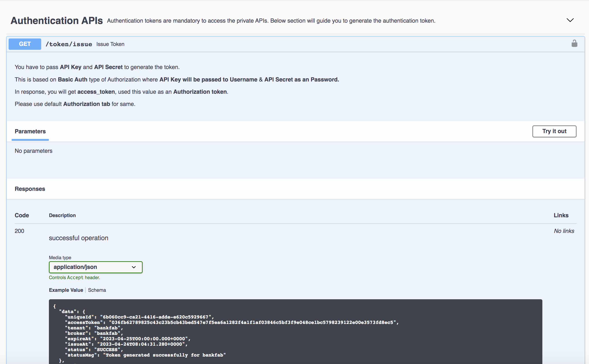The image size is (589, 364).
Task: Click the successful operation description
Action: pos(79,238)
